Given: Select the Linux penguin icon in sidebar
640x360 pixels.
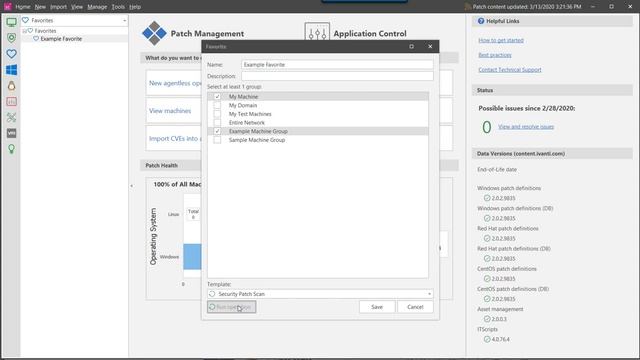Looking at the screenshot, I should click(x=11, y=86).
